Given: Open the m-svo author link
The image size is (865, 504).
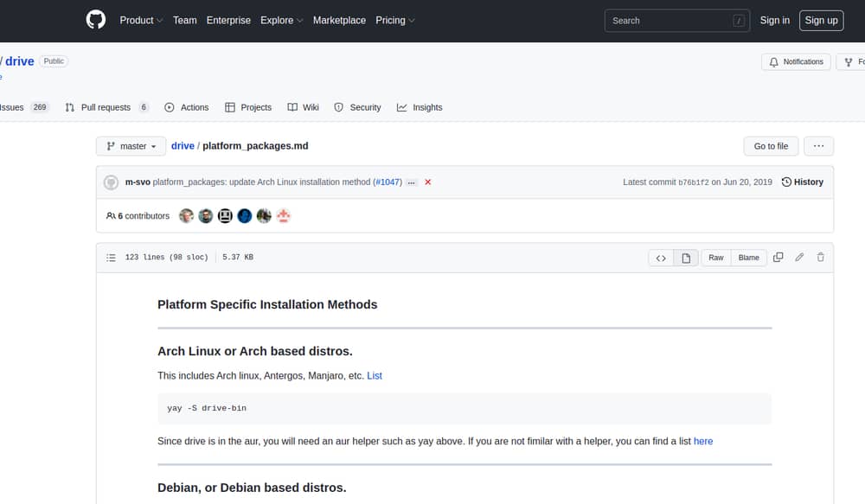Looking at the screenshot, I should pyautogui.click(x=138, y=182).
